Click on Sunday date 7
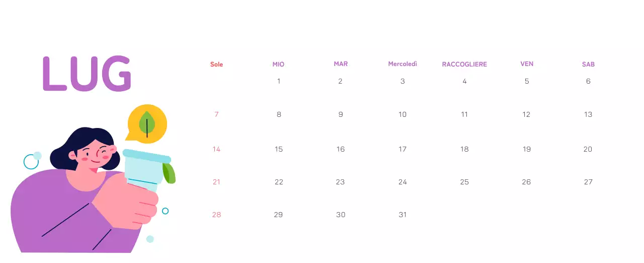Viewport: 644px width, 263px height. [216, 114]
